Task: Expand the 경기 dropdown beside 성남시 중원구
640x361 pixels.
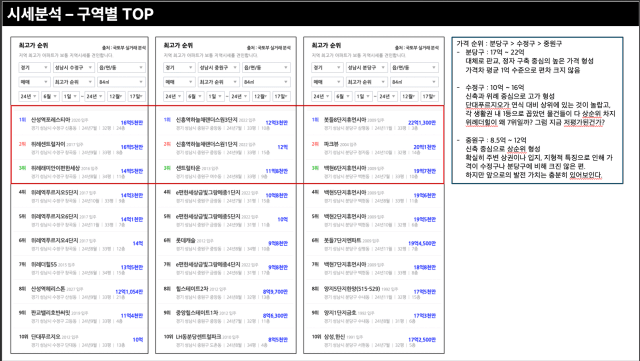Action: coord(179,67)
